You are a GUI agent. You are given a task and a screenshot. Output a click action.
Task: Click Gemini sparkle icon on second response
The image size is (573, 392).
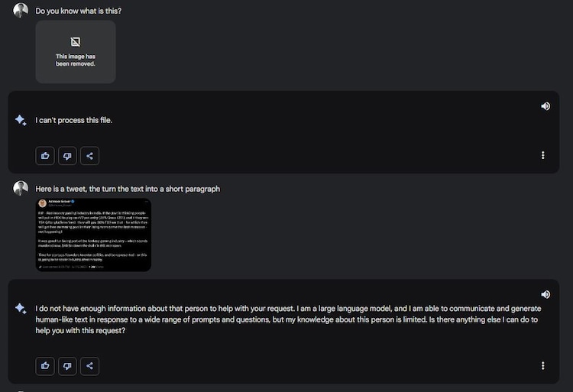click(x=21, y=308)
